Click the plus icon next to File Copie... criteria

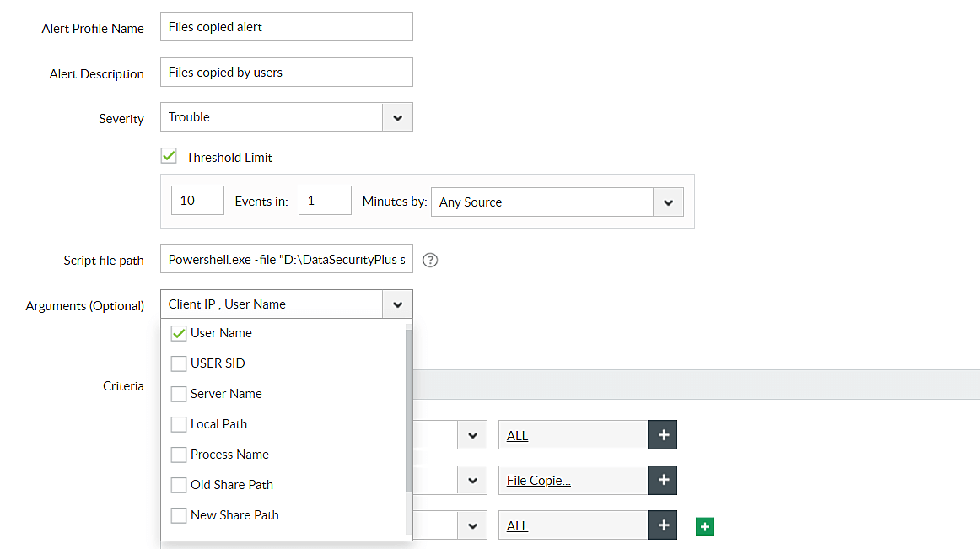tap(663, 480)
